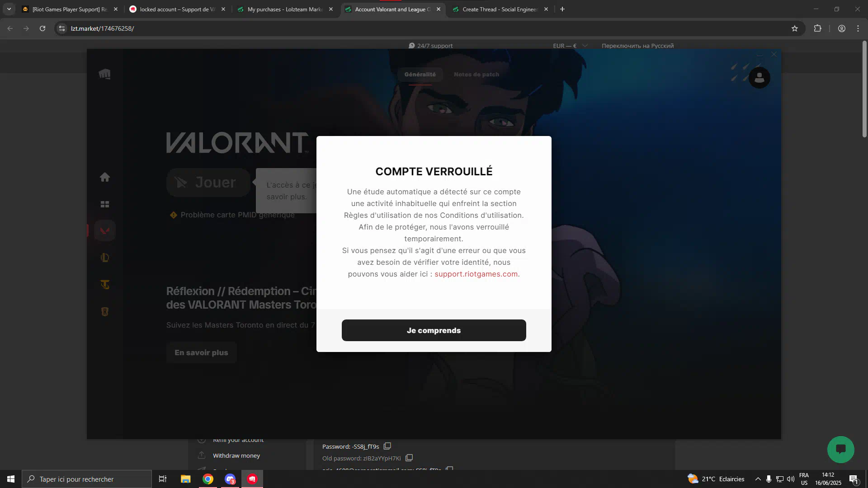Select the Notes de patch tab

(x=476, y=75)
